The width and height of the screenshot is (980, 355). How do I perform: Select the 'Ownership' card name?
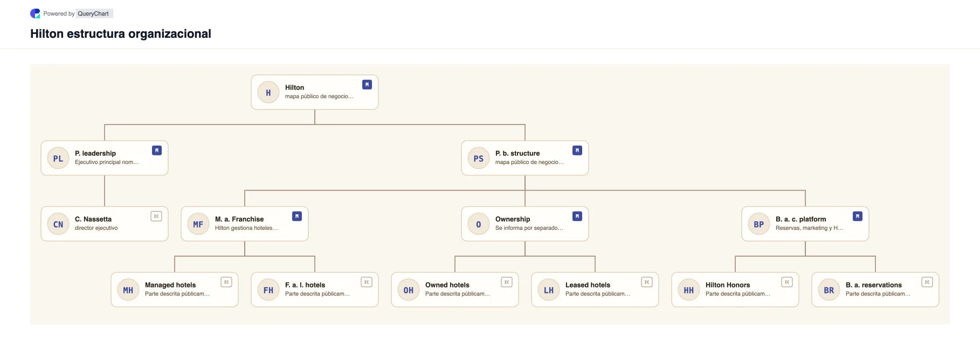pyautogui.click(x=513, y=219)
